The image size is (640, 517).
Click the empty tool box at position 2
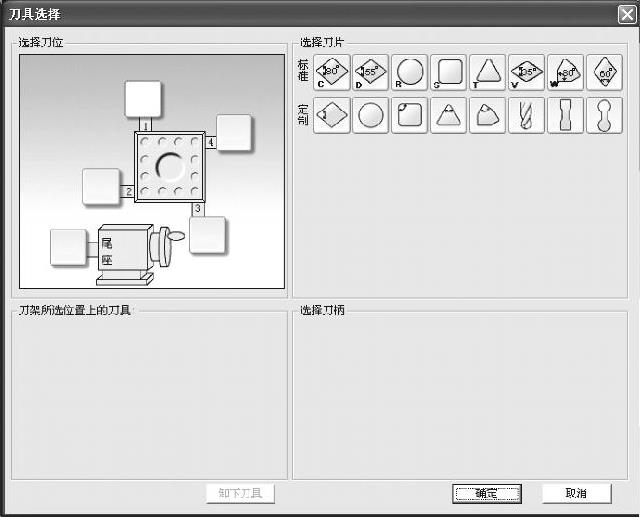101,186
